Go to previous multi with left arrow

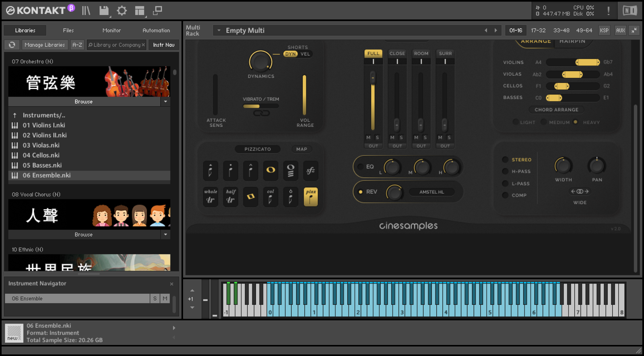tap(486, 31)
